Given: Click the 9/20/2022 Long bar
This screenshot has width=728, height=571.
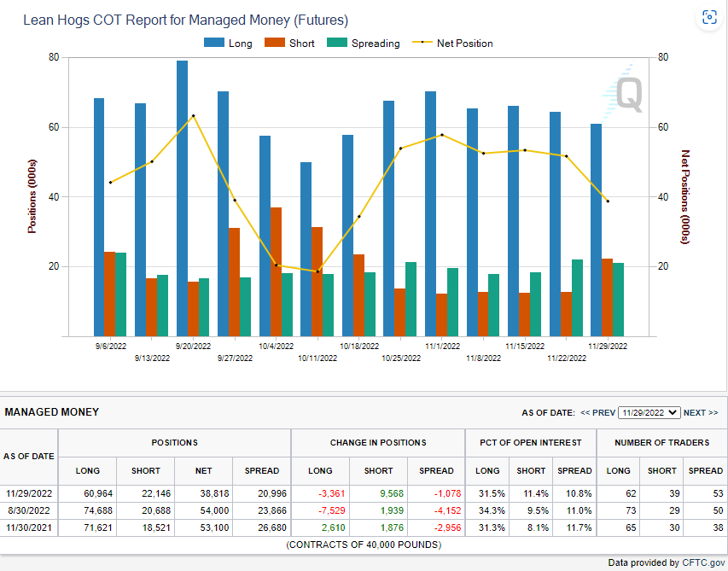Looking at the screenshot, I should 182,198.
